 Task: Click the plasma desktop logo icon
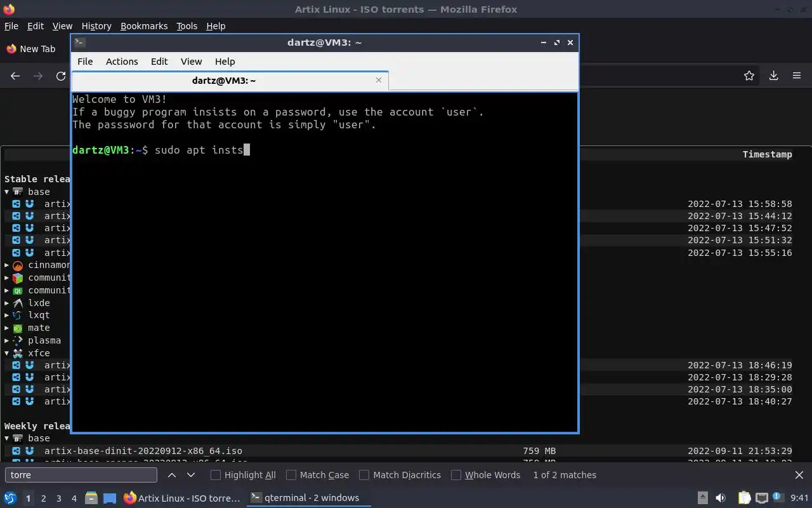[18, 340]
